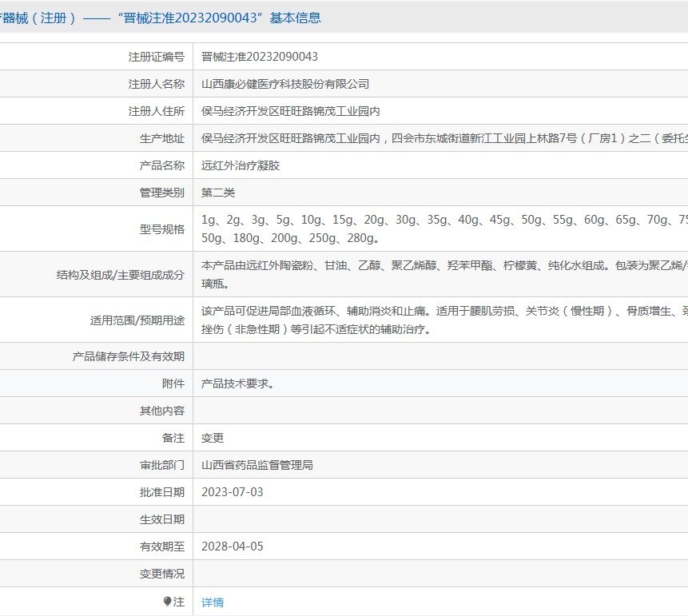Select the registration number 晋械注准20232090043 value

click(x=260, y=57)
